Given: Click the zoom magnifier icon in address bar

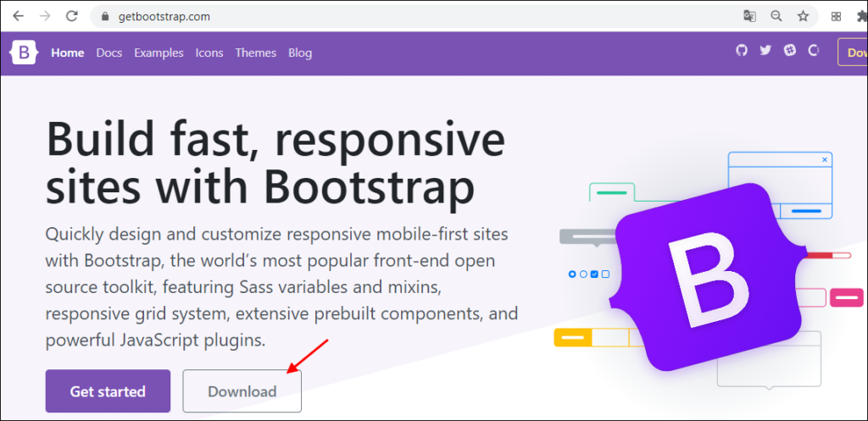Looking at the screenshot, I should [776, 16].
